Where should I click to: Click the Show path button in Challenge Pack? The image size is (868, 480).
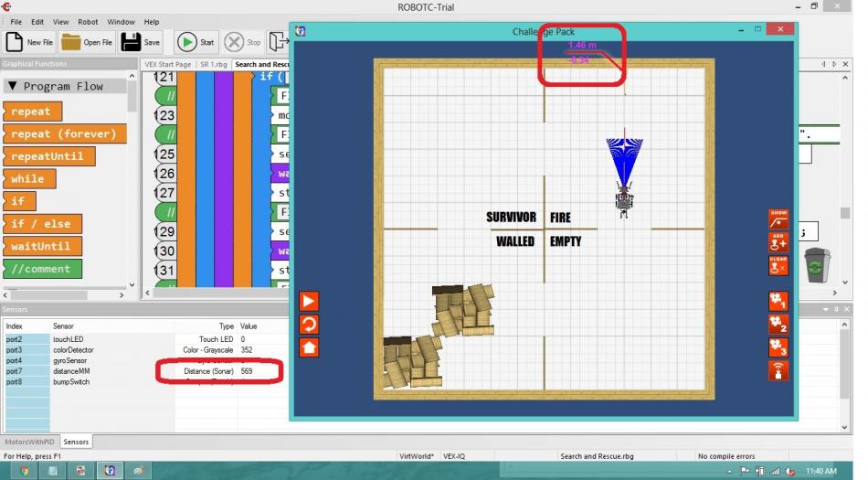(778, 219)
